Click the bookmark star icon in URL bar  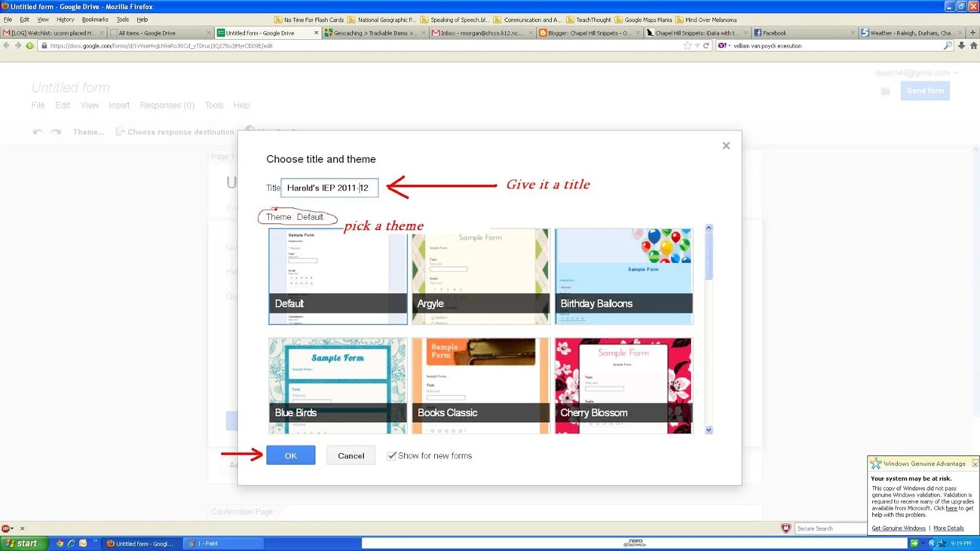(687, 45)
